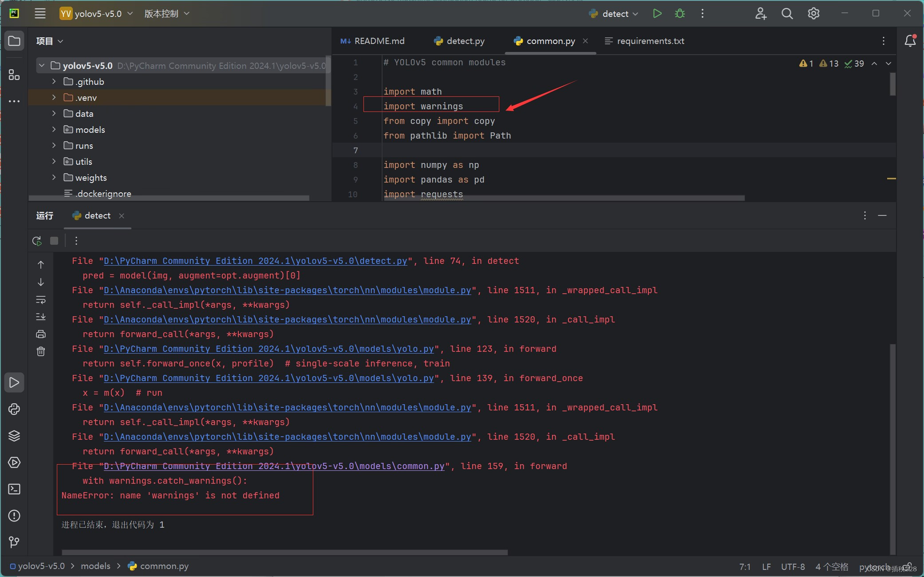Open the detect.py line 74 link
Image resolution: width=924 pixels, height=577 pixels.
tap(255, 261)
